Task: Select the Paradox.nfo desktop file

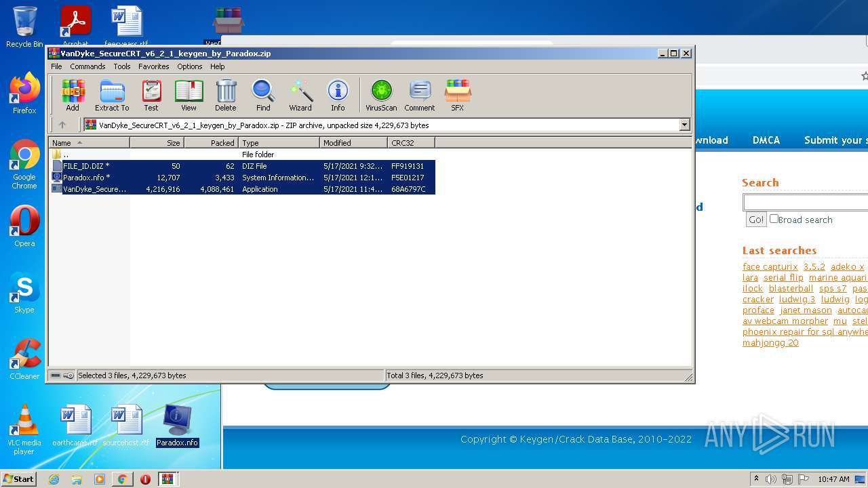Action: point(178,426)
